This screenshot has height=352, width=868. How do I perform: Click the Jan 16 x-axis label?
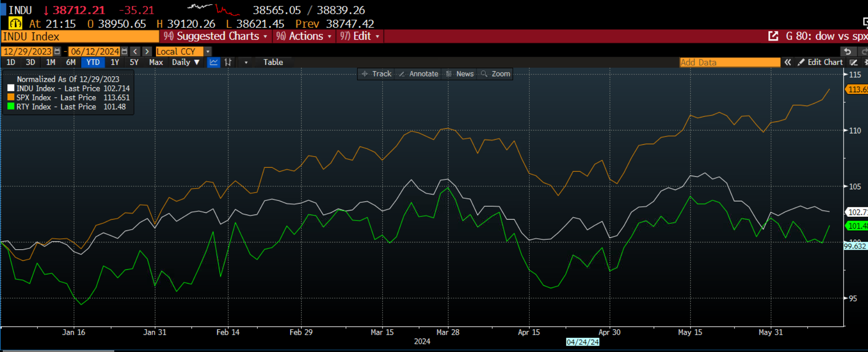(74, 332)
